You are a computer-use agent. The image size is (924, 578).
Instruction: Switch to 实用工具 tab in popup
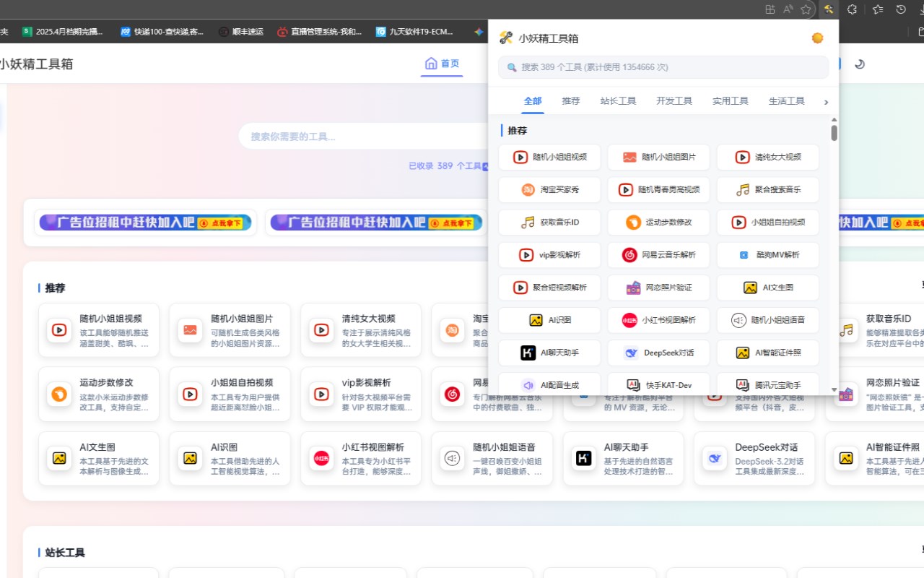pos(731,101)
